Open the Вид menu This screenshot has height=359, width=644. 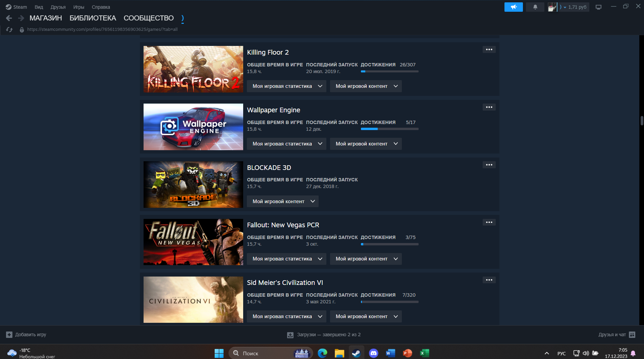(x=39, y=7)
